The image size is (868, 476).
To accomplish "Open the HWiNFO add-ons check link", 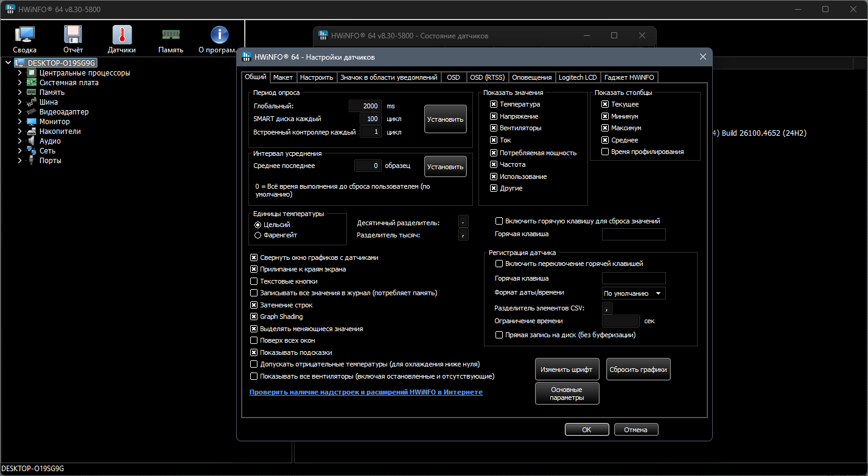I will click(366, 392).
